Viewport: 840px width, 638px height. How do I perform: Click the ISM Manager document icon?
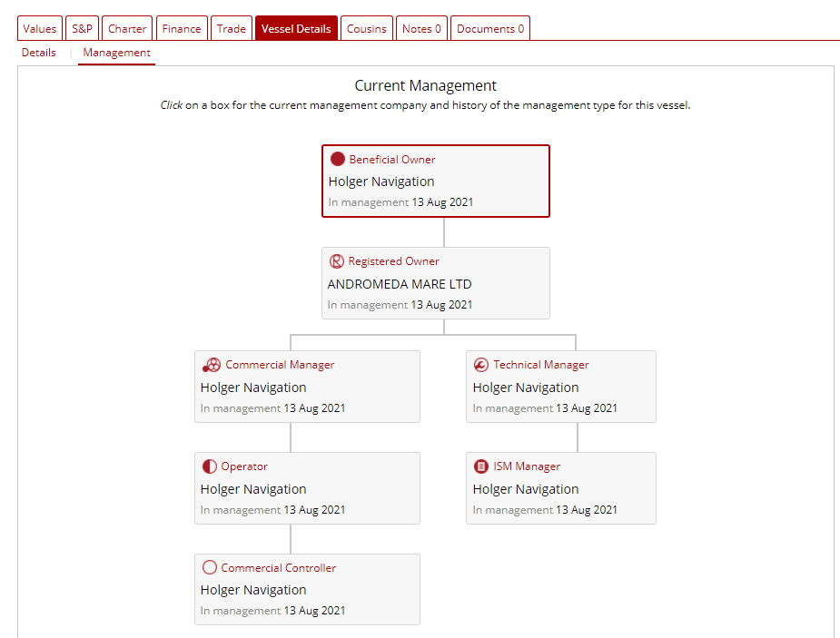coord(481,466)
